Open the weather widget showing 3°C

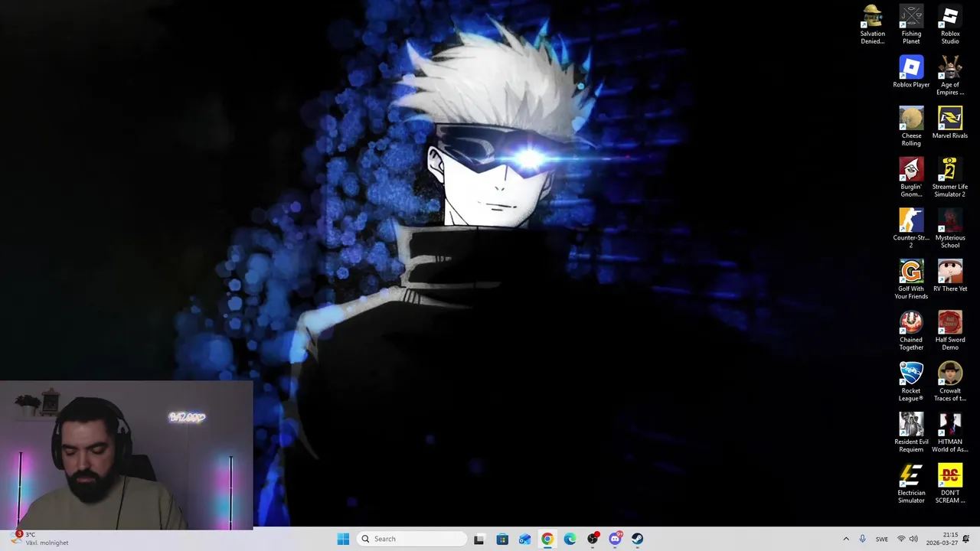[41, 539]
